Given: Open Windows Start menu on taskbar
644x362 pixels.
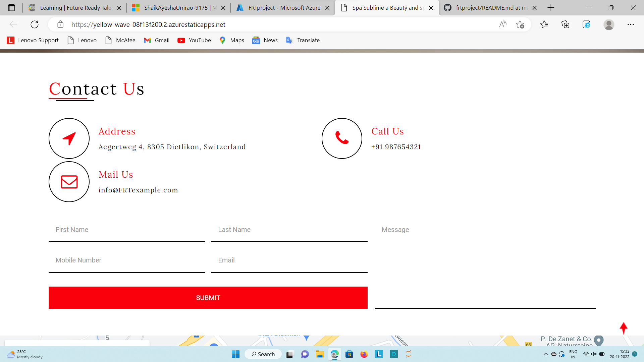Looking at the screenshot, I should point(235,354).
